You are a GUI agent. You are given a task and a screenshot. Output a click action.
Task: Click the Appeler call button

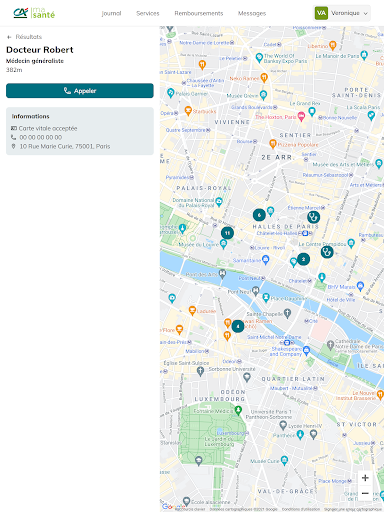(x=80, y=91)
